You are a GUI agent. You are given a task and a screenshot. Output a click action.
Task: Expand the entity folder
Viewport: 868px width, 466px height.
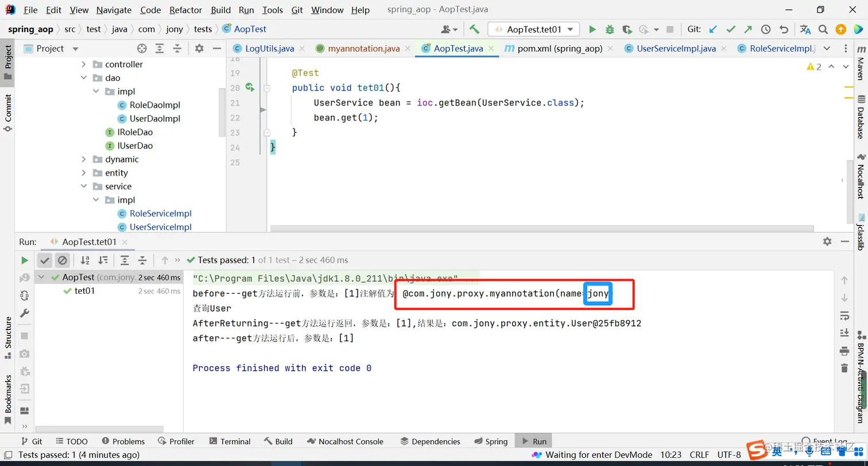click(x=84, y=173)
